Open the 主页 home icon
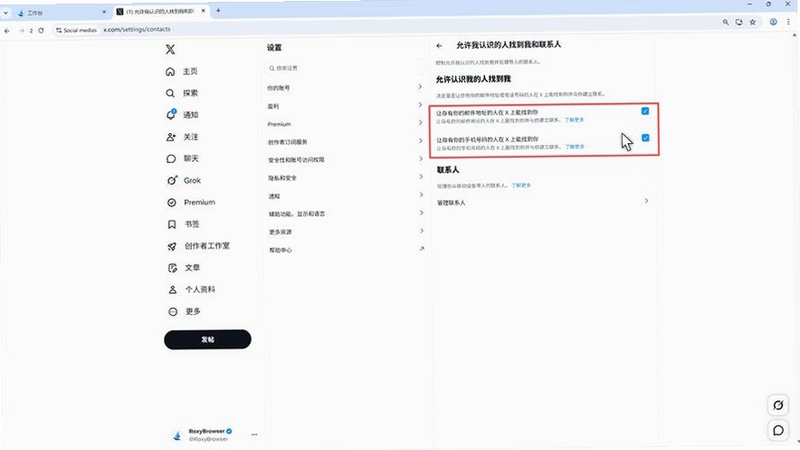 click(x=170, y=71)
